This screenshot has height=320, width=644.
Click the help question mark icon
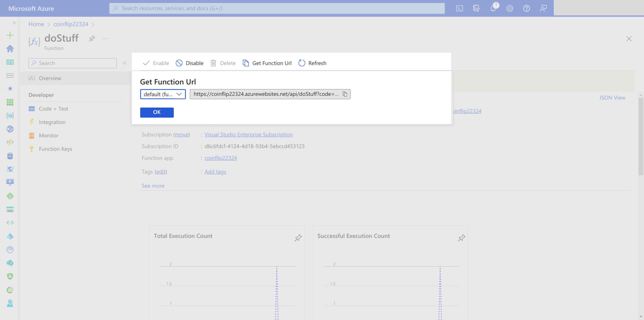[526, 8]
